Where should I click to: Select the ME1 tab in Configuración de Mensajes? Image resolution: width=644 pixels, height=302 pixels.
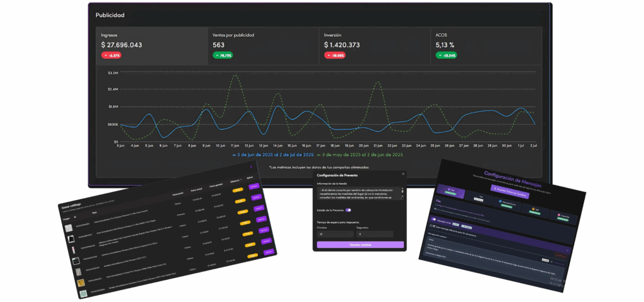[535, 211]
